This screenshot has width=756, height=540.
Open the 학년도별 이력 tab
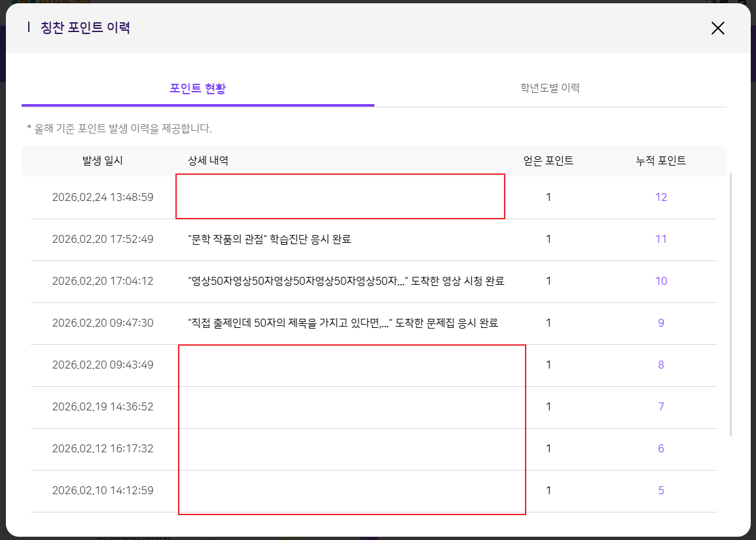tap(550, 88)
